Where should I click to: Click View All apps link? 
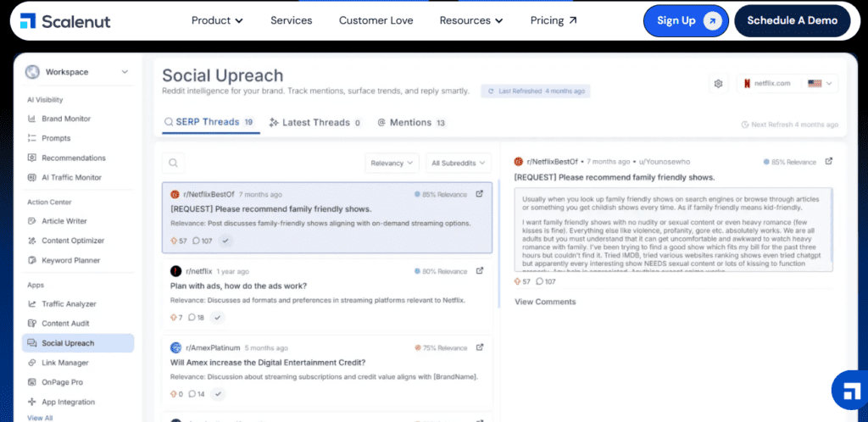(40, 418)
